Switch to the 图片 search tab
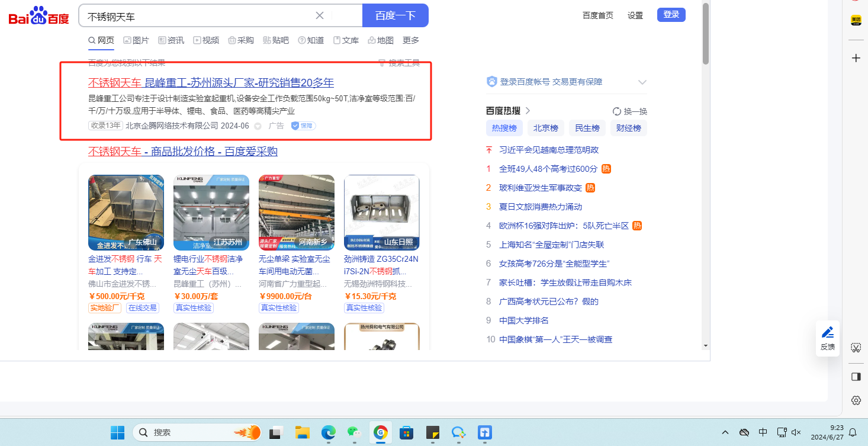 (136, 40)
